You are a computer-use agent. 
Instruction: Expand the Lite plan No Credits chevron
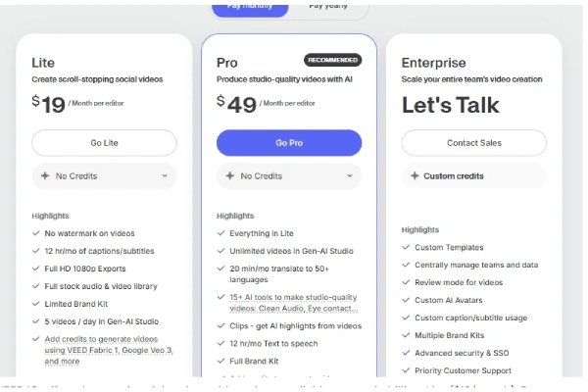[165, 176]
